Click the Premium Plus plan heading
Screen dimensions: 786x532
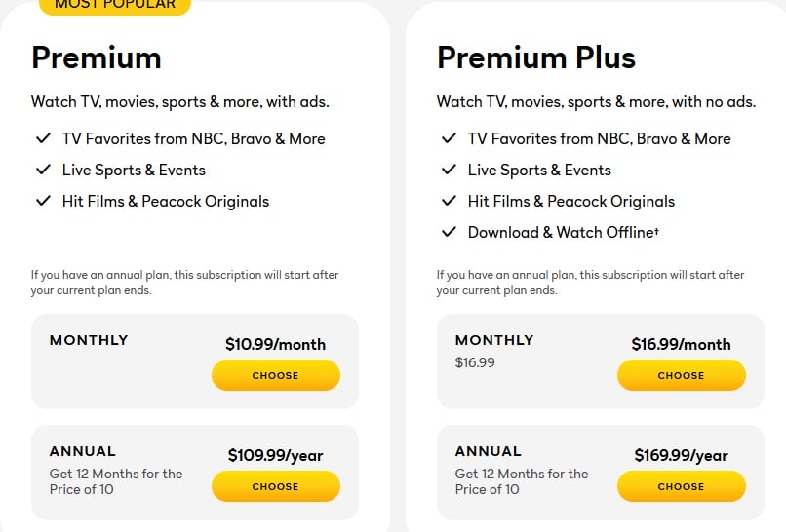click(536, 57)
